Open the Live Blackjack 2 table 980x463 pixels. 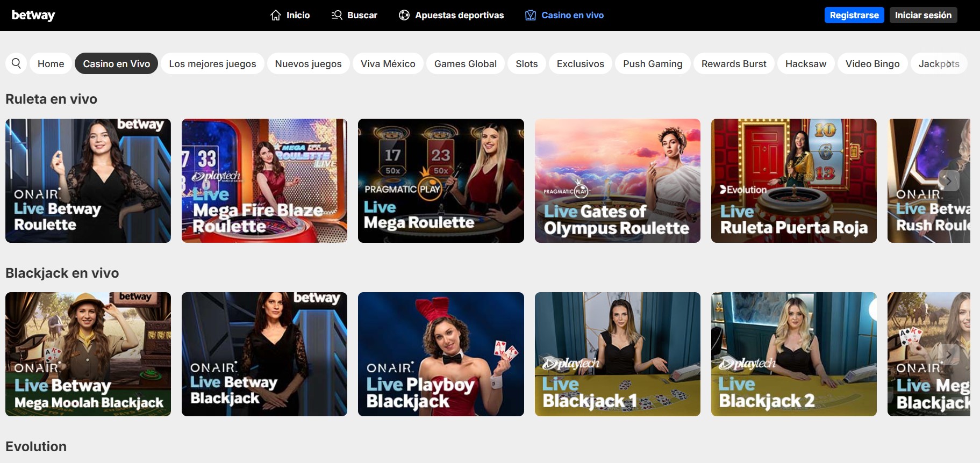[794, 354]
